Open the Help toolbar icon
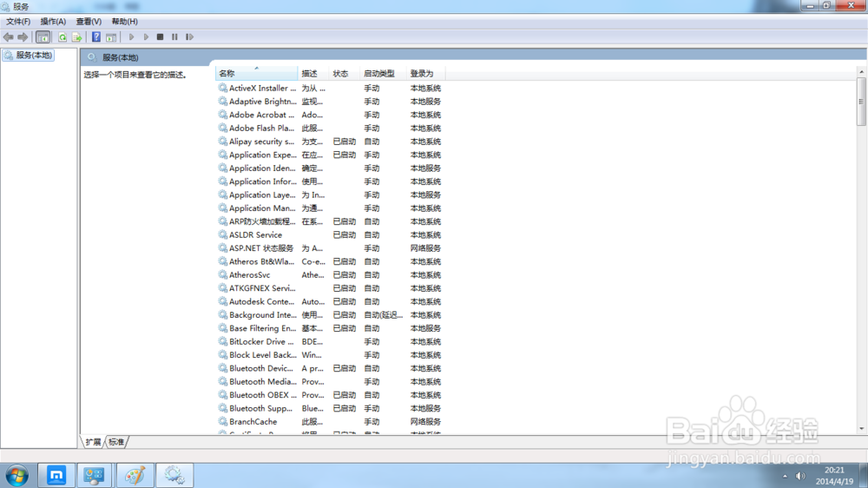Viewport: 868px width, 488px height. tap(96, 37)
